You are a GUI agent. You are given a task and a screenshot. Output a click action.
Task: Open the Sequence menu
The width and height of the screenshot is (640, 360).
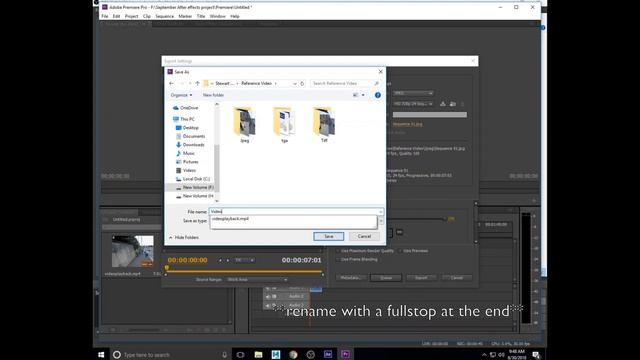click(x=164, y=16)
